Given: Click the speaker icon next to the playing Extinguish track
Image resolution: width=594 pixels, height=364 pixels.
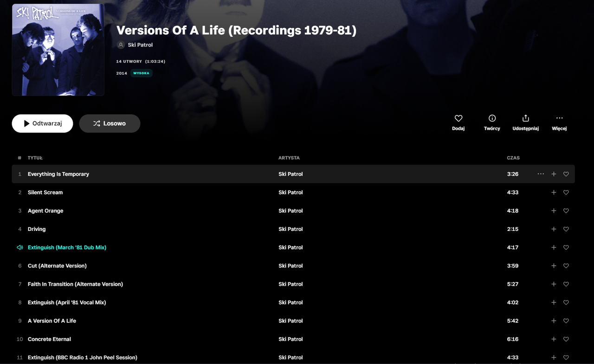Looking at the screenshot, I should [x=20, y=248].
